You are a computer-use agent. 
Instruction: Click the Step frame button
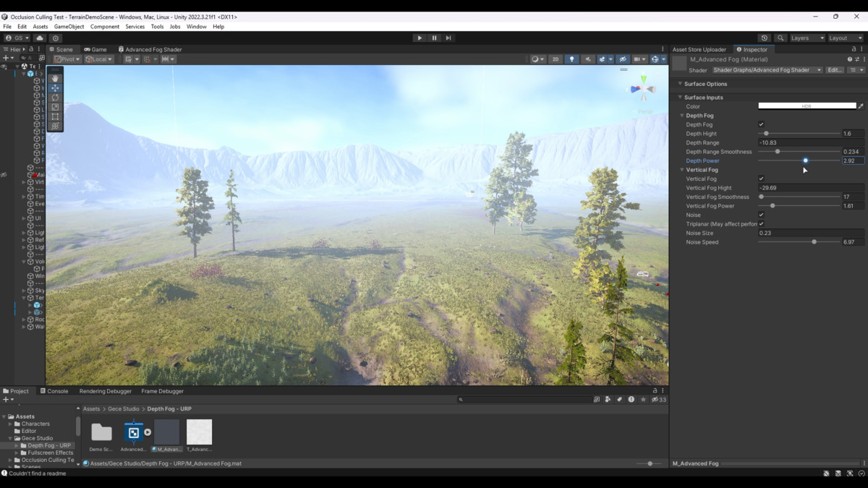(448, 38)
